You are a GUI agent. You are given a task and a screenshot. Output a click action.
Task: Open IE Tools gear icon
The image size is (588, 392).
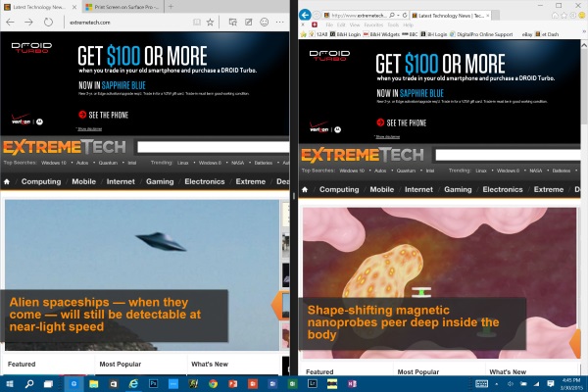pyautogui.click(x=573, y=16)
